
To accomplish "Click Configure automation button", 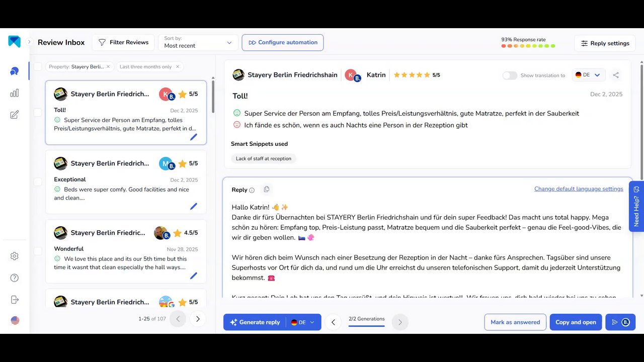I will point(283,42).
